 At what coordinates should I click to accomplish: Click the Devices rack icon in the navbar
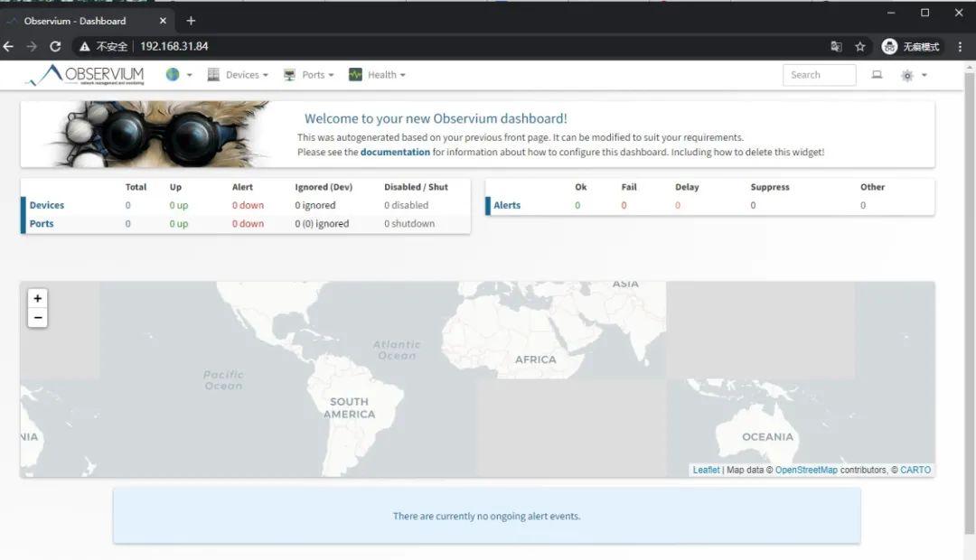point(213,74)
